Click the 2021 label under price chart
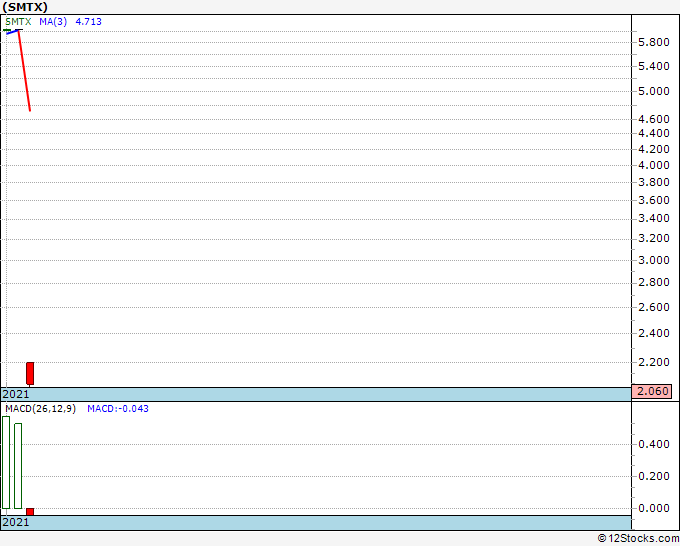Image resolution: width=680 pixels, height=546 pixels. [x=16, y=394]
